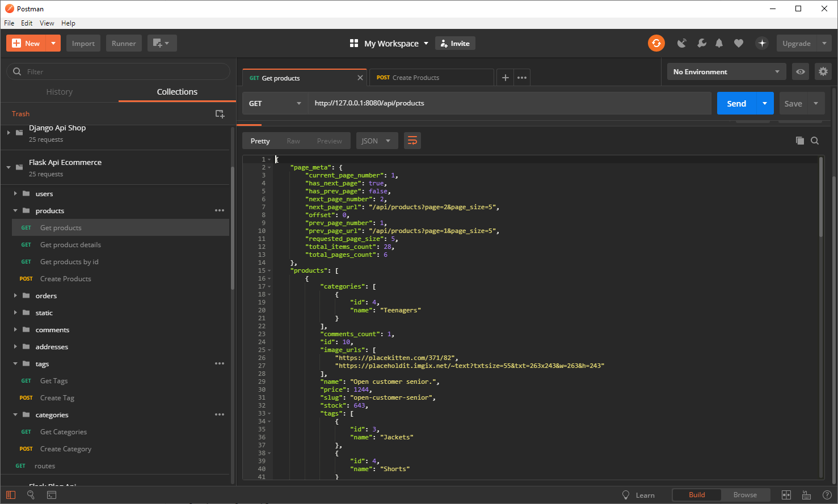Click the sync status icon
Image resolution: width=838 pixels, height=504 pixels.
coord(656,43)
